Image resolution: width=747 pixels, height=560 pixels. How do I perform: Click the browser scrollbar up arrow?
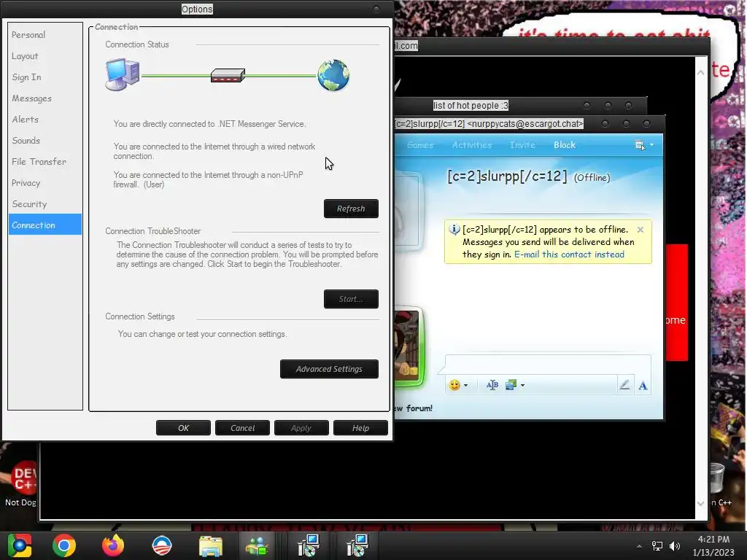700,73
